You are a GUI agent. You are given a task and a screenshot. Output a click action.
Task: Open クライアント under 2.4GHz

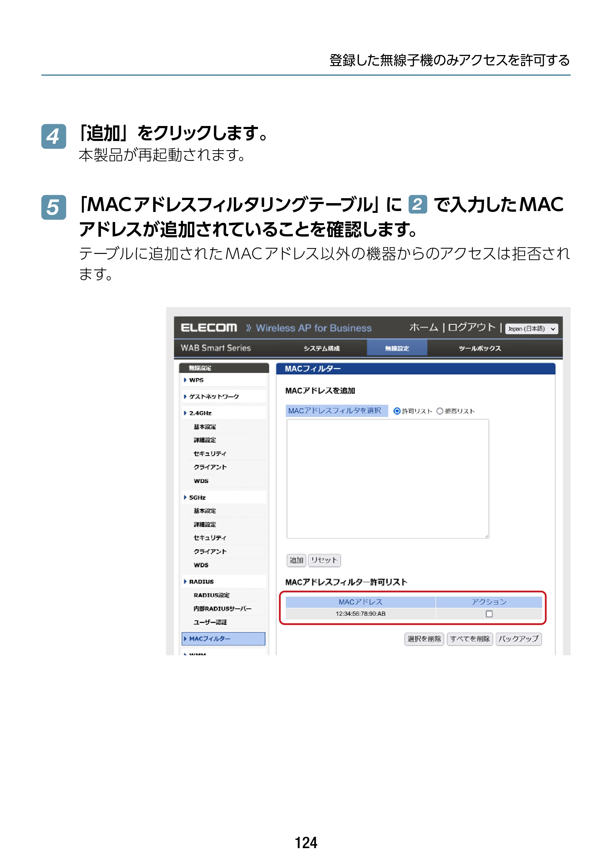(210, 467)
